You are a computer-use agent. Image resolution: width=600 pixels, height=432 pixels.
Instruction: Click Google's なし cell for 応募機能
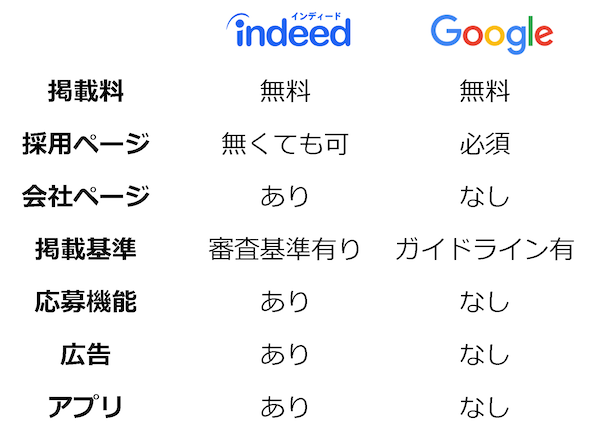485,301
